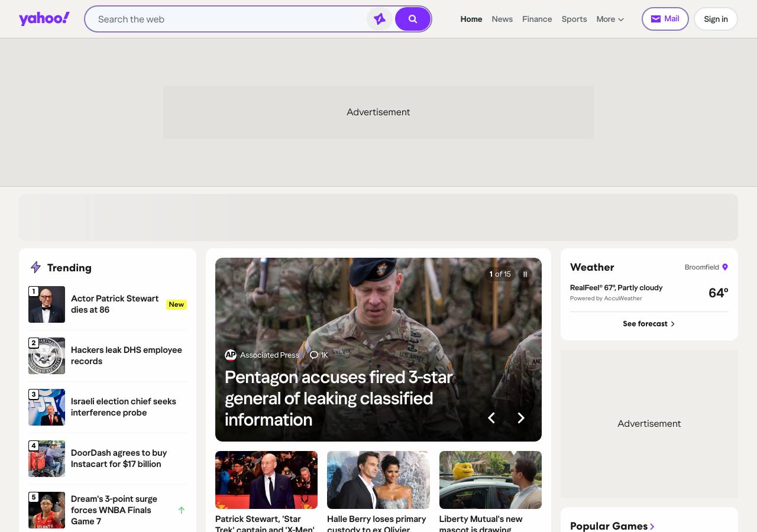757x532 pixels.
Task: Open Dream's 3-point surge WNBA Finals story
Action: [114, 510]
